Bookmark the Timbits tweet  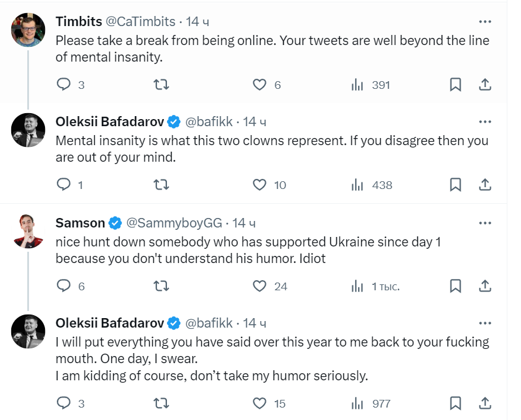(455, 85)
